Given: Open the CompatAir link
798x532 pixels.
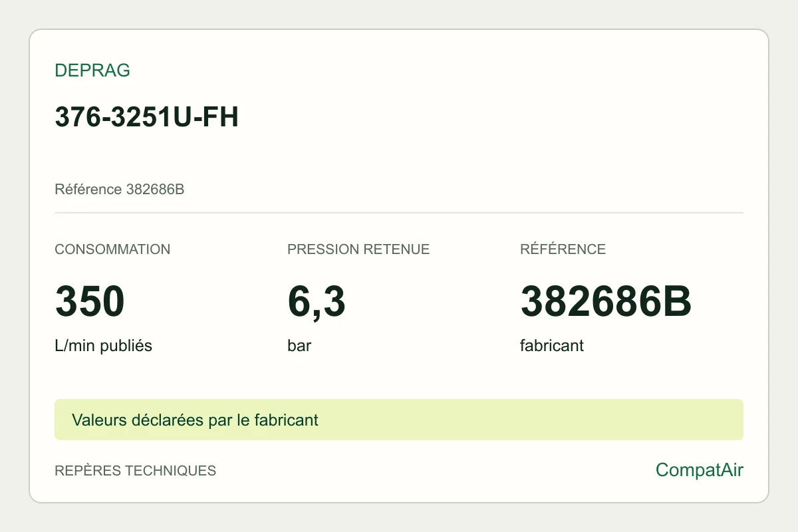Looking at the screenshot, I should click(x=700, y=470).
